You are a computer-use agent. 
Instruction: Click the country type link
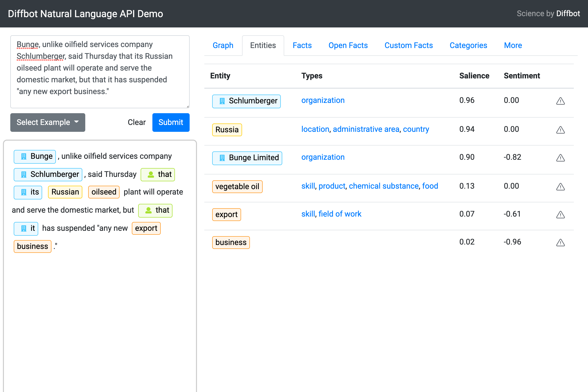(416, 129)
